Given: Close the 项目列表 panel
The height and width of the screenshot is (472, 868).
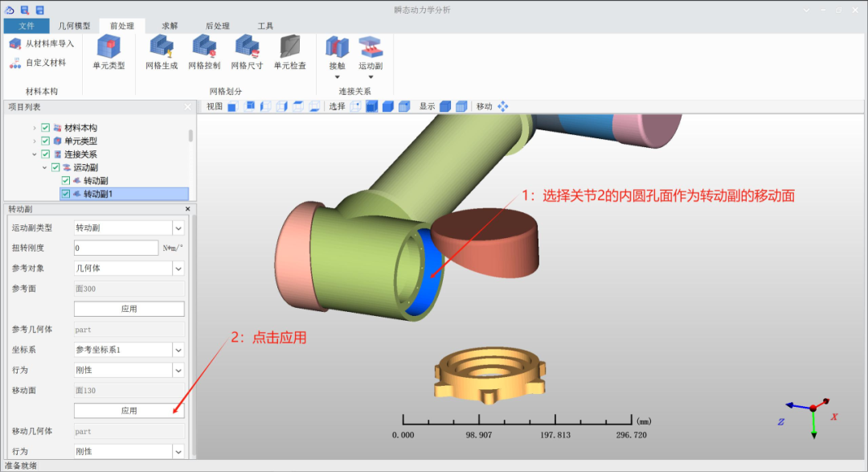Looking at the screenshot, I should tap(187, 107).
